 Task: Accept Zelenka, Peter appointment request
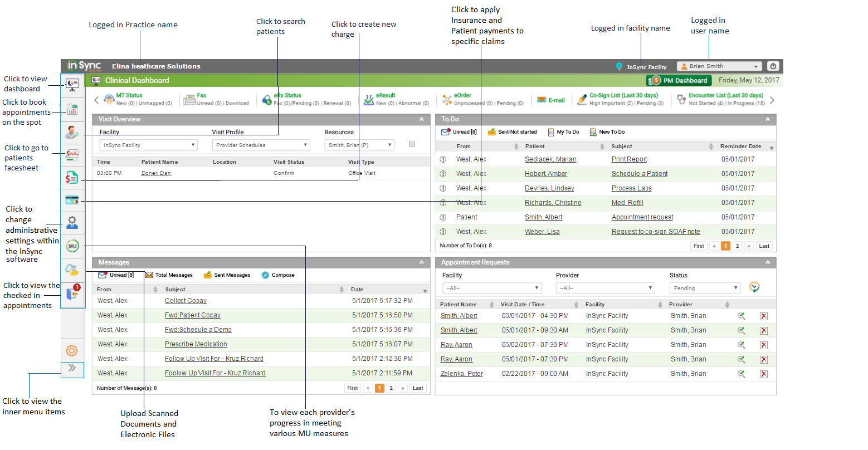tap(742, 374)
